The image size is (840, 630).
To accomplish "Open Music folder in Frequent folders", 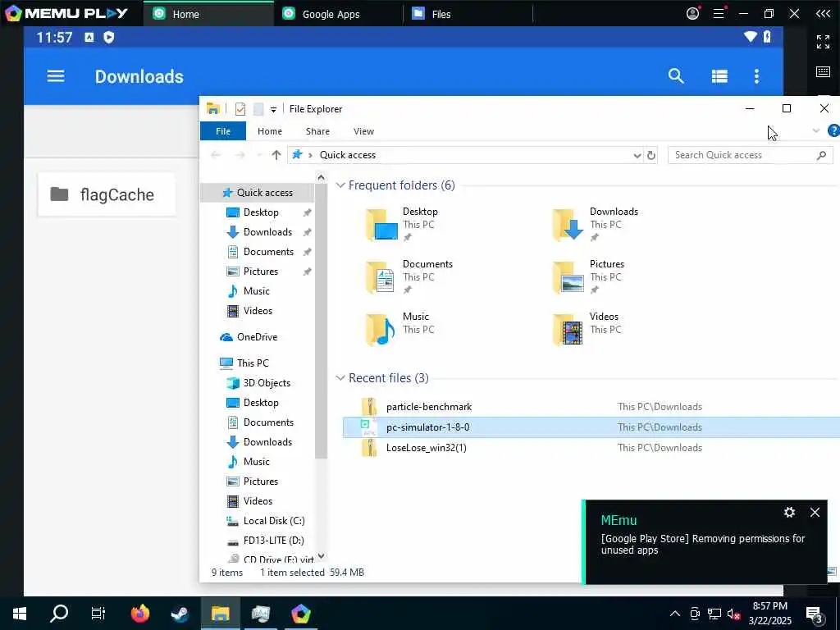I will point(399,330).
